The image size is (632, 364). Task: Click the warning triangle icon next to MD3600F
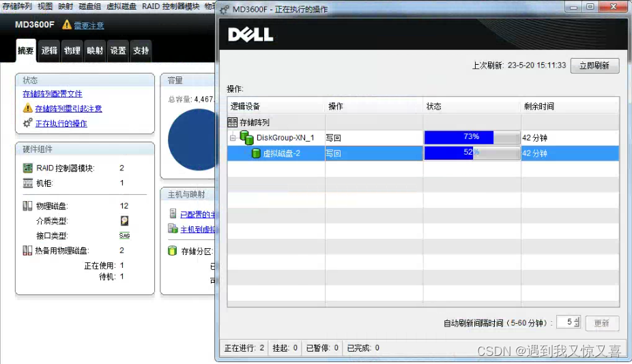tap(66, 25)
